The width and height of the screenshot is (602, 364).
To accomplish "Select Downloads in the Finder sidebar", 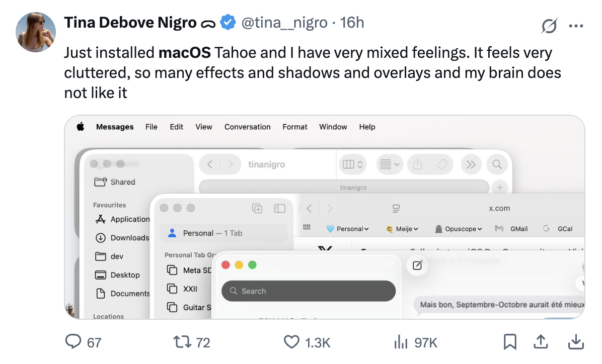I will [130, 238].
